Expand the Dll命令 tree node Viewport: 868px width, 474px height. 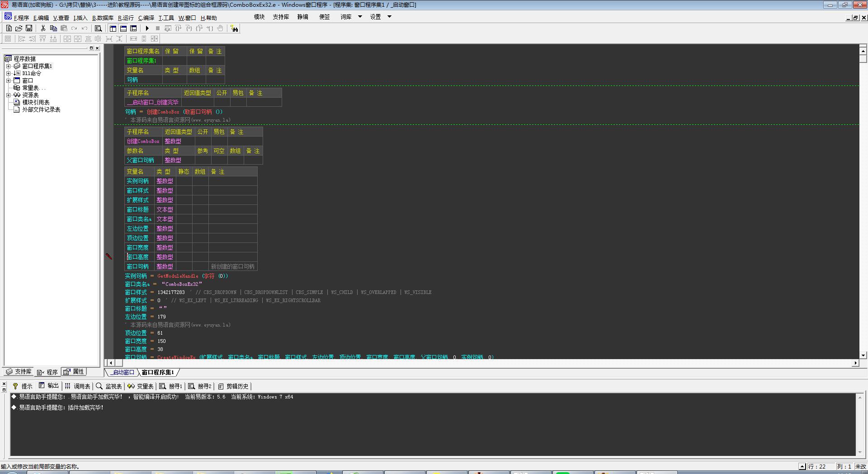8,73
